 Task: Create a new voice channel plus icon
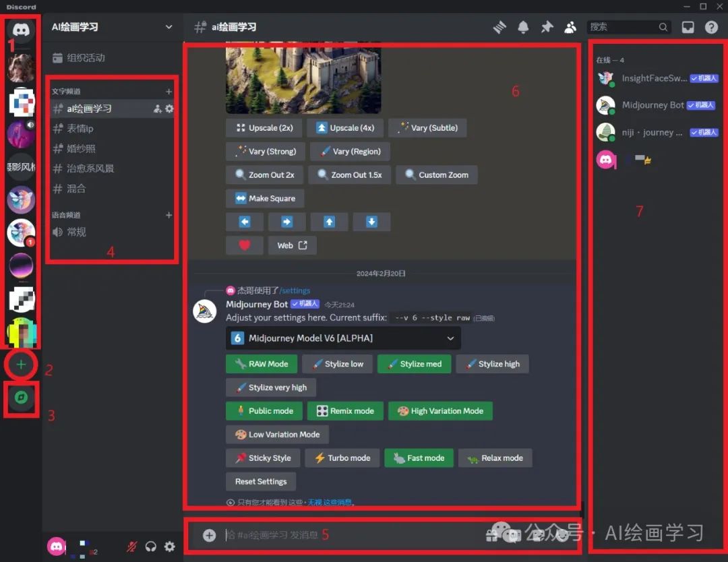(x=169, y=215)
